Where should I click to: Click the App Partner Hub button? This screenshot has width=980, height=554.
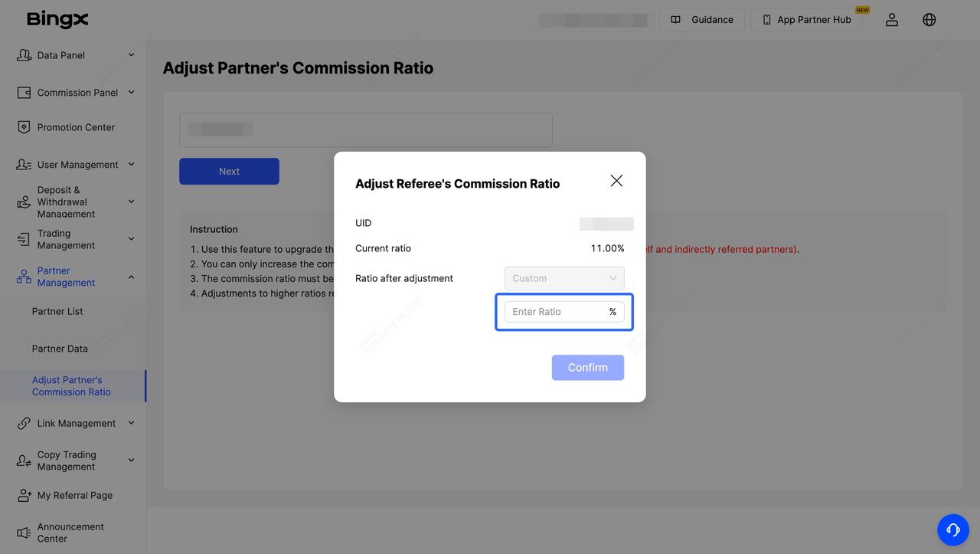pyautogui.click(x=806, y=20)
